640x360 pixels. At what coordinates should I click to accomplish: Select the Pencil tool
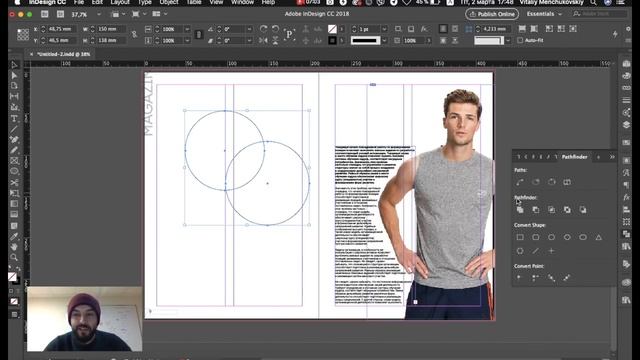[x=14, y=150]
